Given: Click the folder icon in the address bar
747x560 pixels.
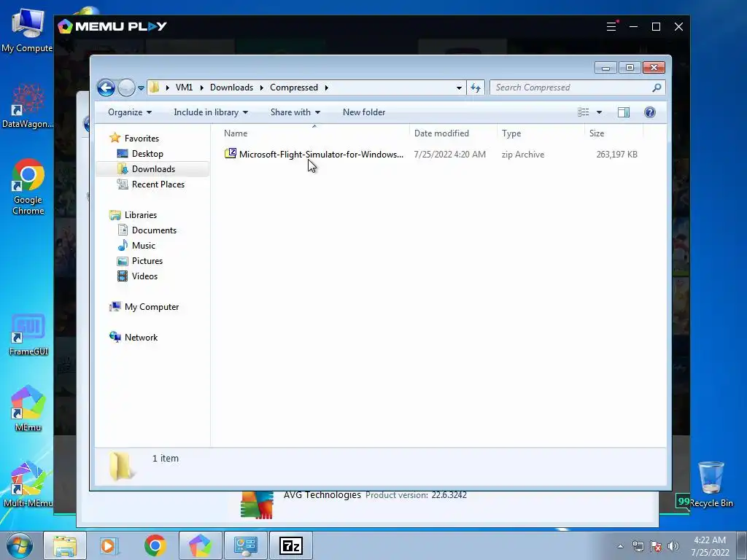Looking at the screenshot, I should (154, 87).
